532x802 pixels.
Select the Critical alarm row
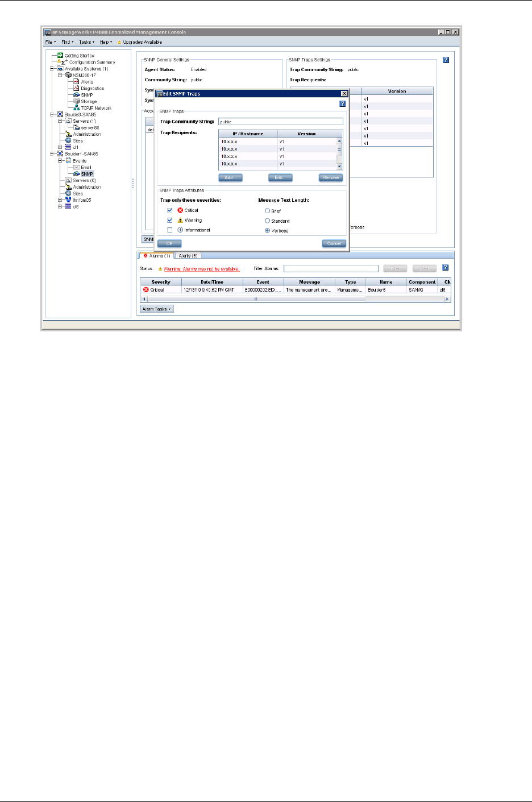coord(296,290)
